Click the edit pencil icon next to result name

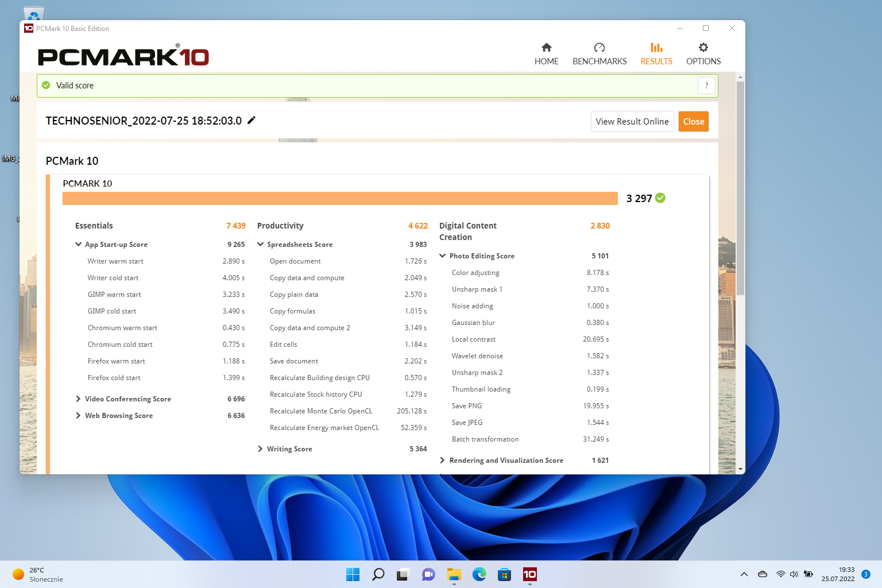click(252, 121)
